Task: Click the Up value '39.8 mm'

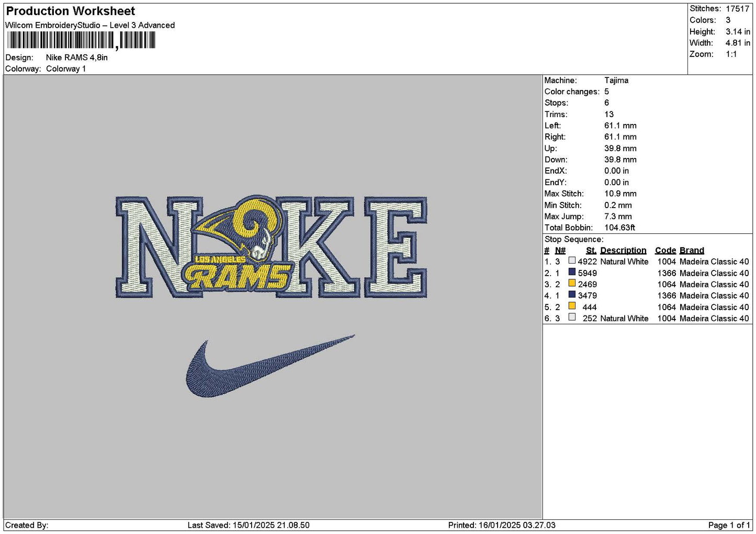Action: [620, 148]
